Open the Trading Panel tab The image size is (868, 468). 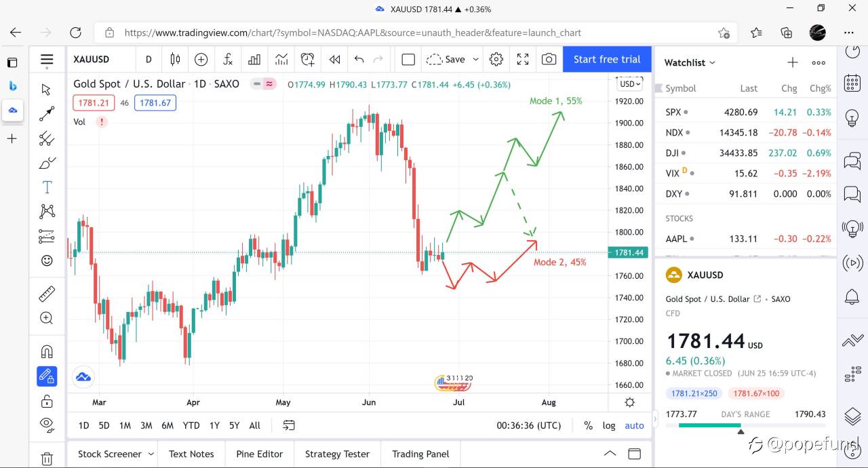[x=420, y=454]
